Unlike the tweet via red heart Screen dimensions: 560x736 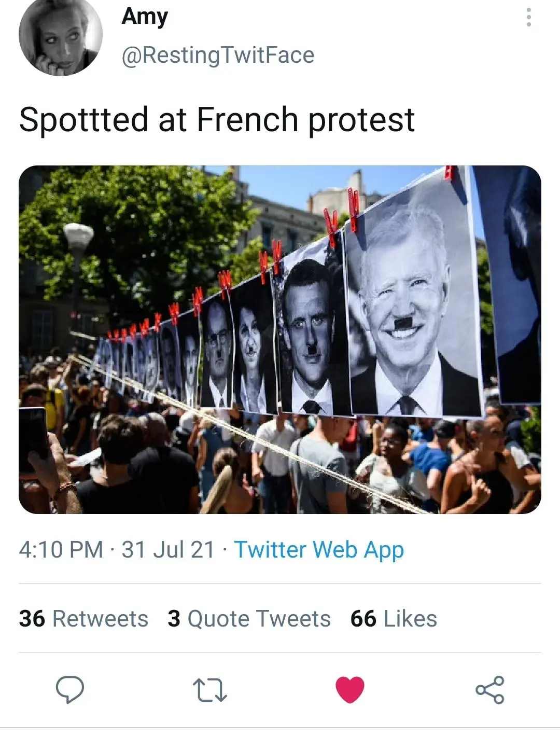[350, 690]
